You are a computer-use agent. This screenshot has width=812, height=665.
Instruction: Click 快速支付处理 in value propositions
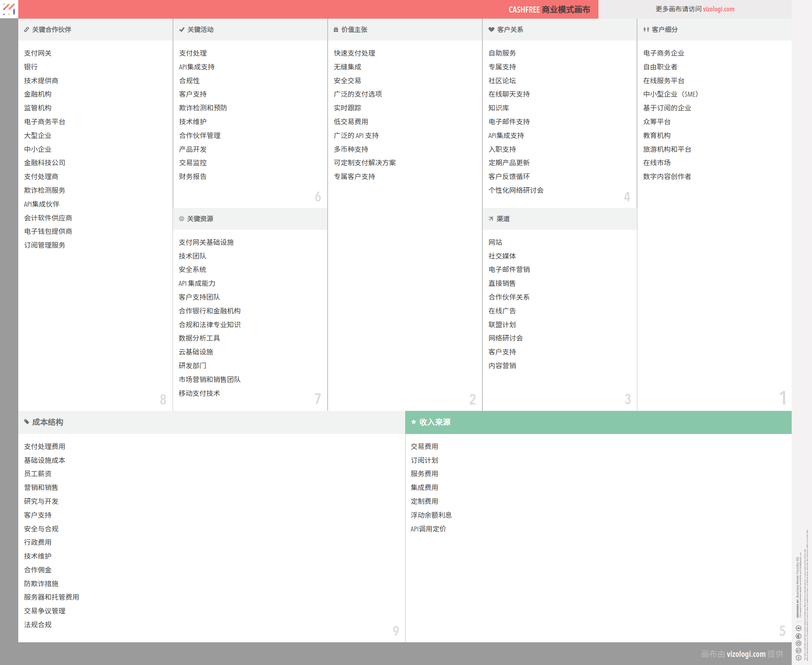[354, 53]
